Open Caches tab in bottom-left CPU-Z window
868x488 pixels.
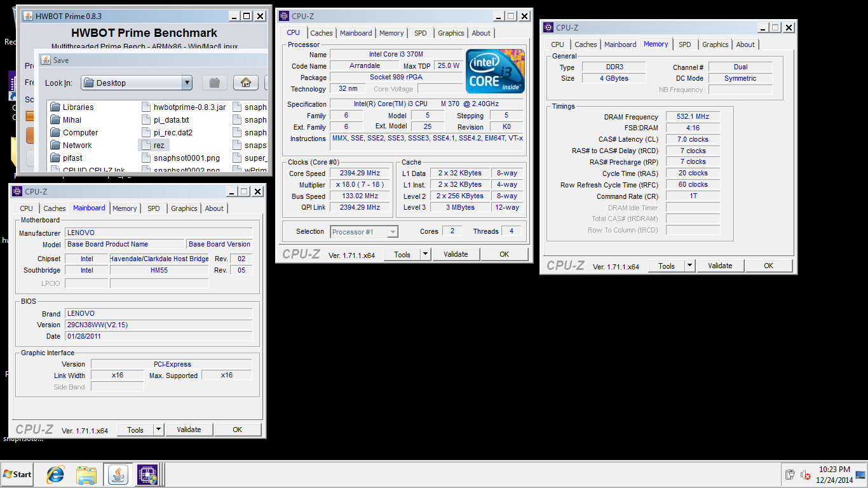(x=55, y=208)
